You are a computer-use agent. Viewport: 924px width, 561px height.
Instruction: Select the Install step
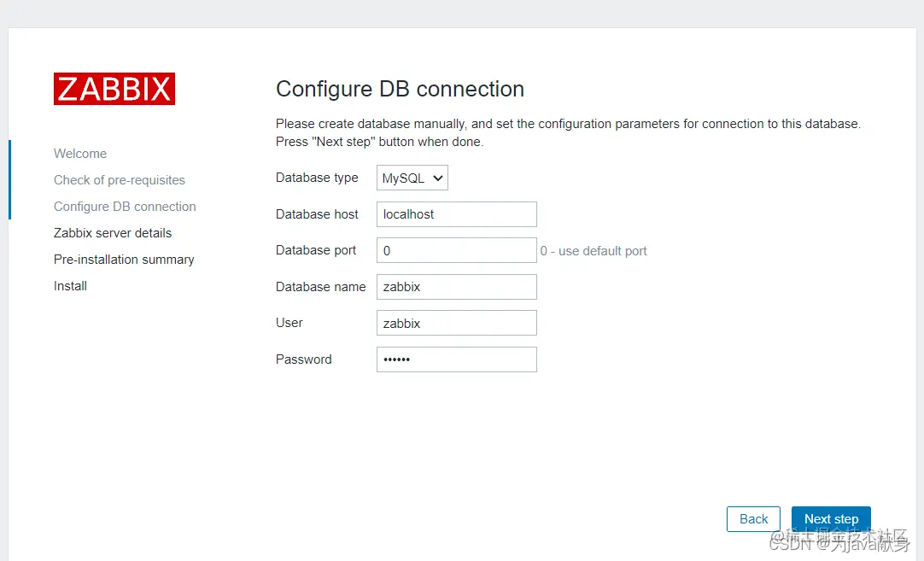coord(70,286)
